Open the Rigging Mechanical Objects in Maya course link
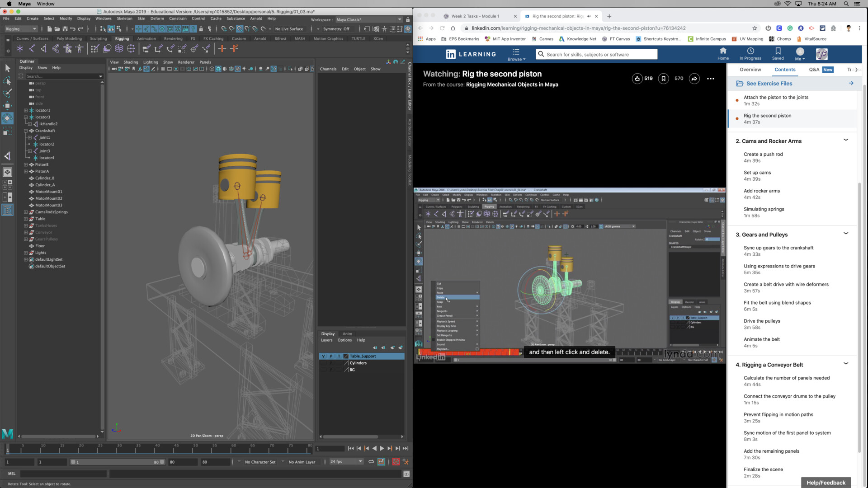868x488 pixels. (512, 84)
